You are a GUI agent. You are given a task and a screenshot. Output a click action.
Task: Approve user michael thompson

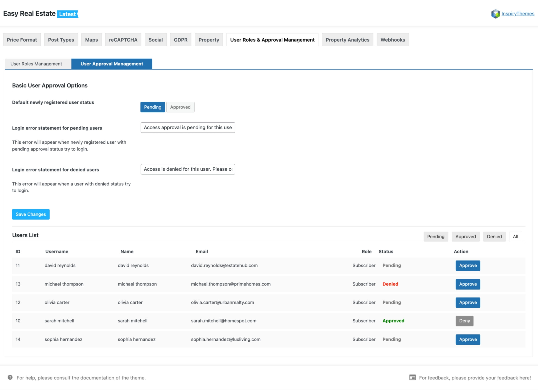468,284
